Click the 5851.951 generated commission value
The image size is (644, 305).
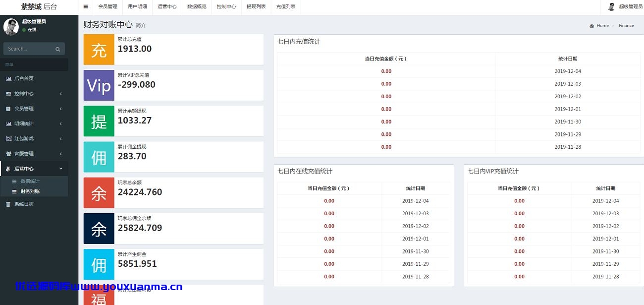(x=137, y=263)
